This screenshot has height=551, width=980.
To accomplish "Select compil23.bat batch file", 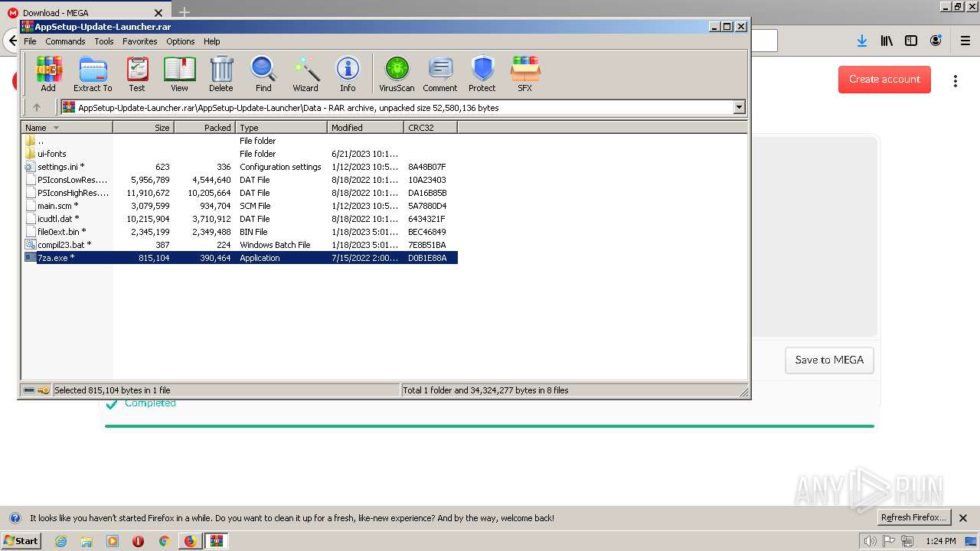I will (240, 245).
